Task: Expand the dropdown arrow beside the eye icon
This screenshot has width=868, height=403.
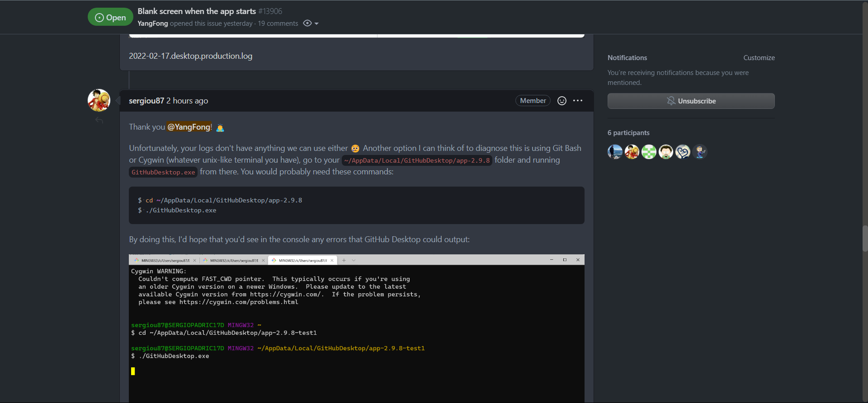Action: click(316, 23)
